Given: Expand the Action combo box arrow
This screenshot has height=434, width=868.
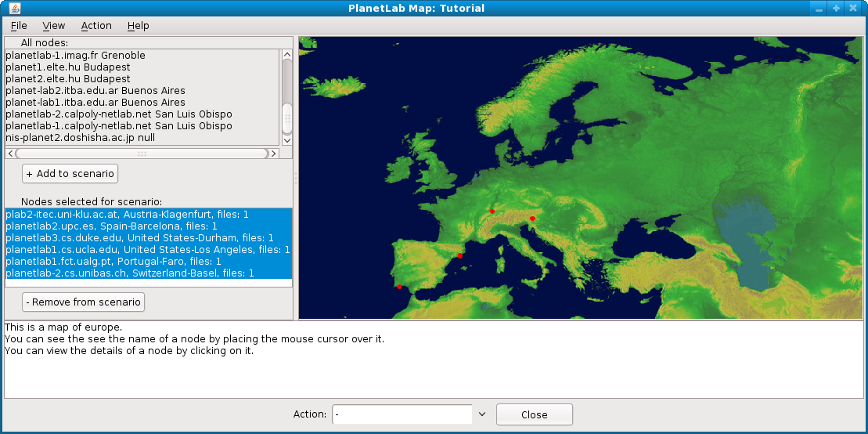Looking at the screenshot, I should coord(481,414).
